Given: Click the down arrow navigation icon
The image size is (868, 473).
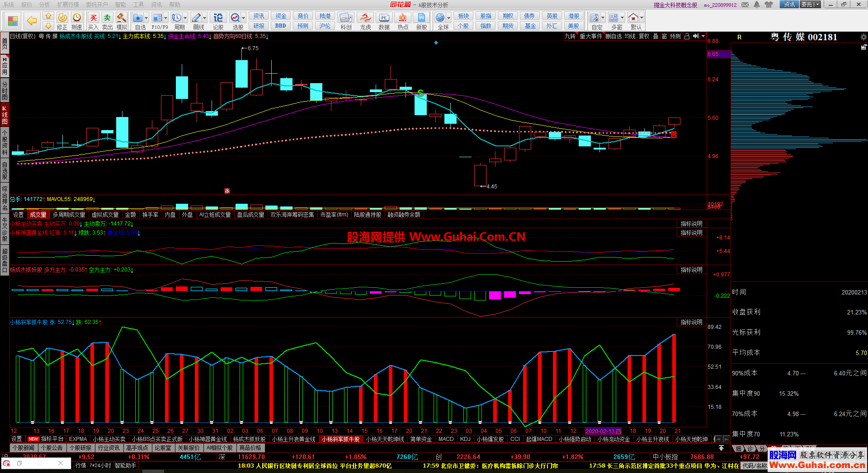Looking at the screenshot, I should pyautogui.click(x=48, y=26).
